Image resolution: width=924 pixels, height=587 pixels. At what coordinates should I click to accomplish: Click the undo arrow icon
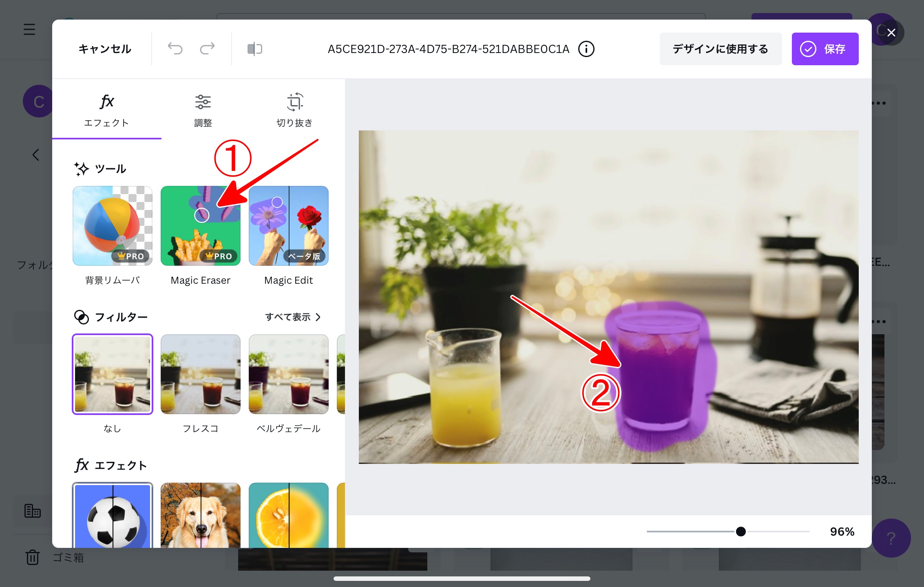(175, 49)
